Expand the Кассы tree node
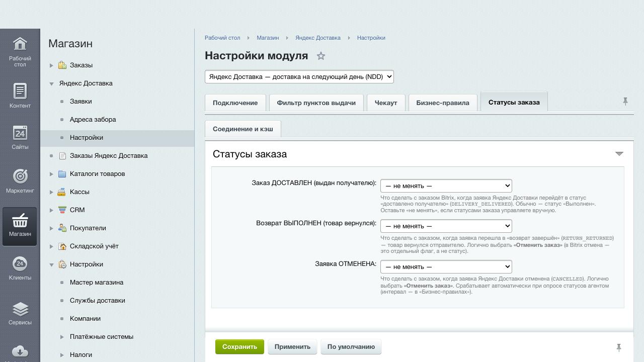Screen dimensions: 644x362 [x=51, y=192]
